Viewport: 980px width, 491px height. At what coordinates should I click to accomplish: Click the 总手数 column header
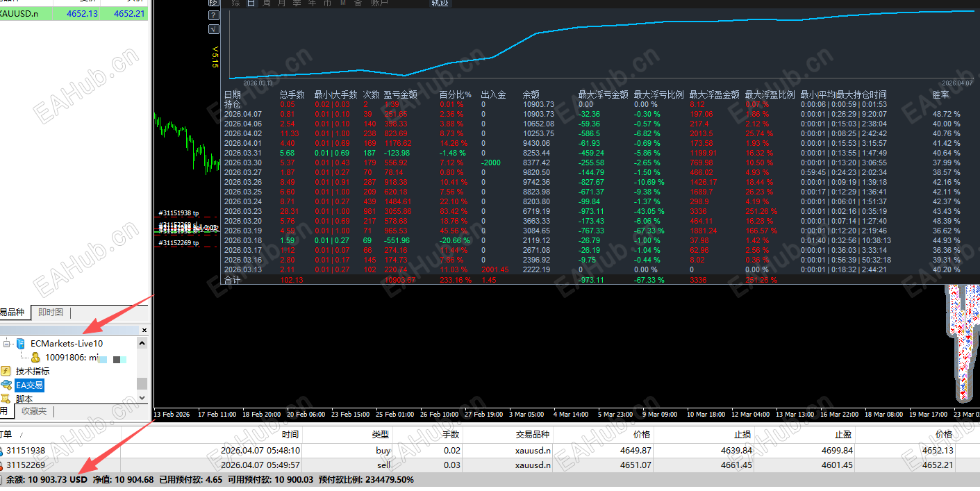(x=292, y=94)
